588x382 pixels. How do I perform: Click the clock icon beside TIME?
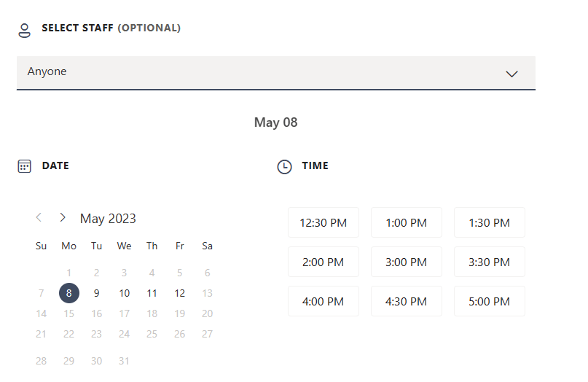pyautogui.click(x=284, y=167)
